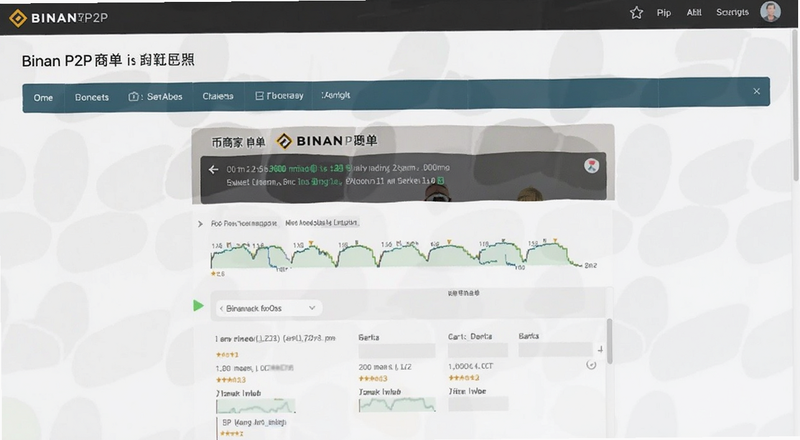Select the Boncets tab
The height and width of the screenshot is (440, 800).
point(92,97)
